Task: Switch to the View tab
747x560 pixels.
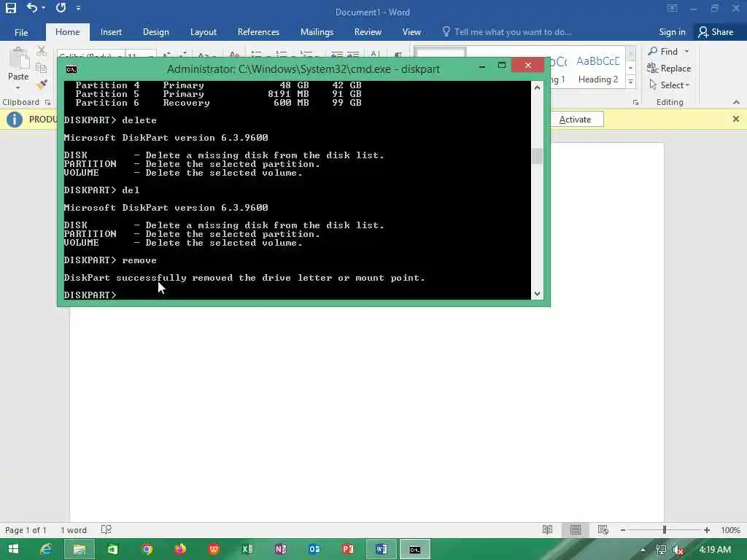Action: point(411,32)
